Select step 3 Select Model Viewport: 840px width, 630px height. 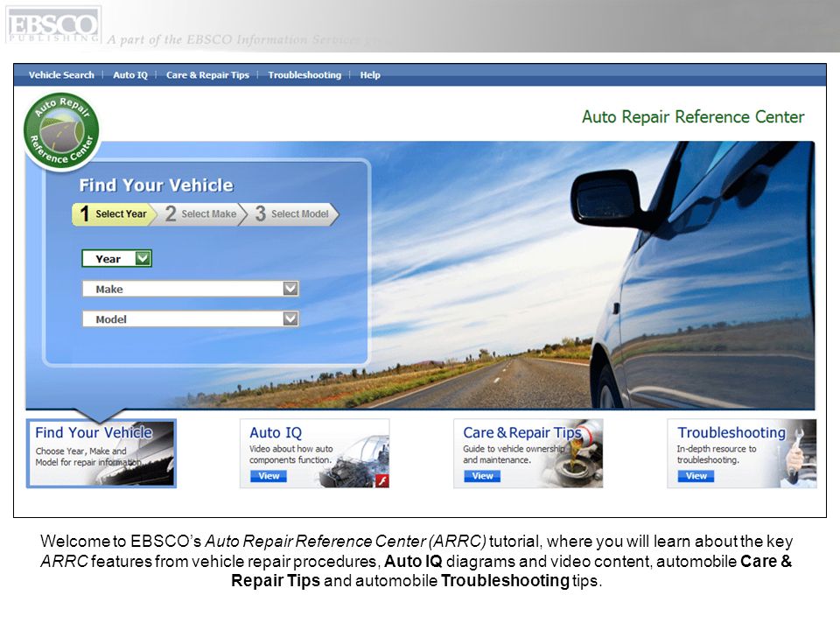tap(294, 213)
